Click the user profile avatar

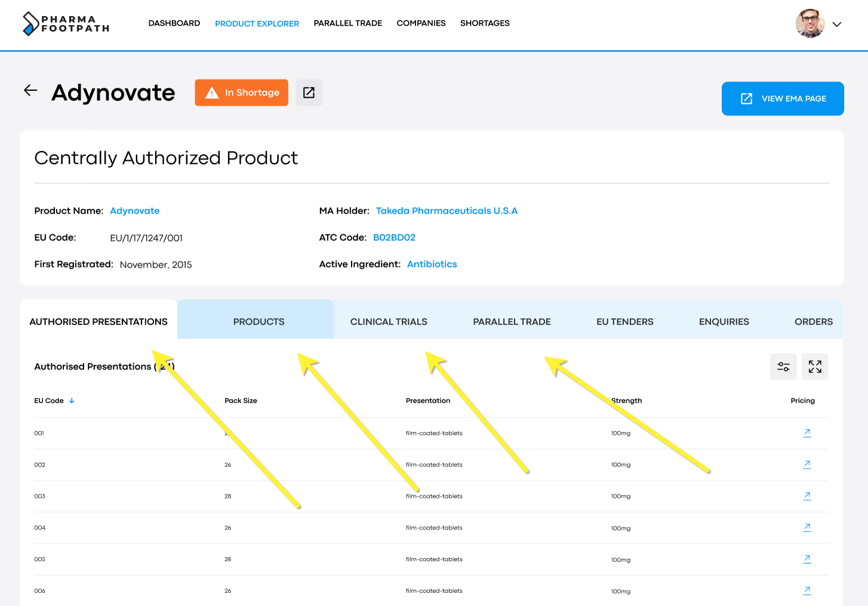(x=810, y=24)
